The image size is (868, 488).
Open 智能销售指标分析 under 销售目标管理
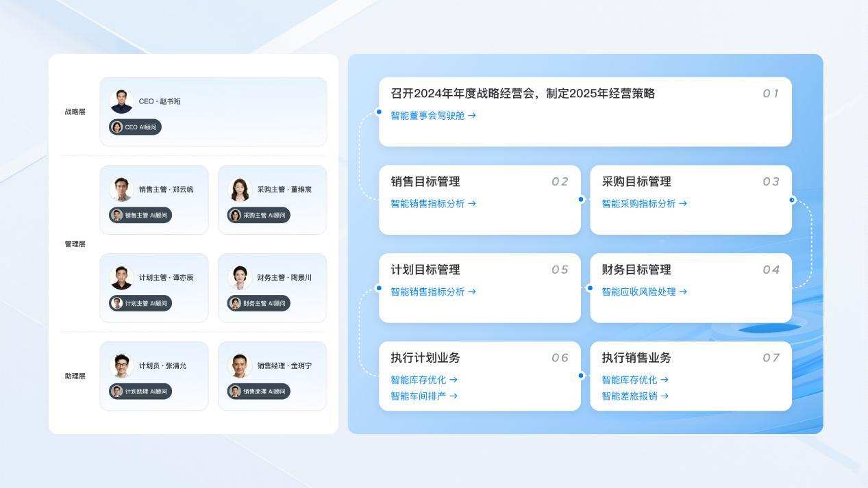(433, 203)
